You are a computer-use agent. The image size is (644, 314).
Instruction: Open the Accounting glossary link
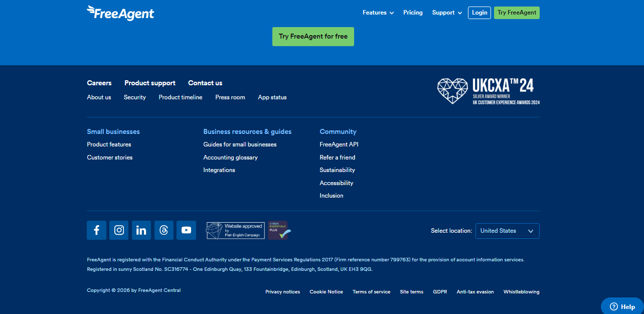[x=230, y=157]
